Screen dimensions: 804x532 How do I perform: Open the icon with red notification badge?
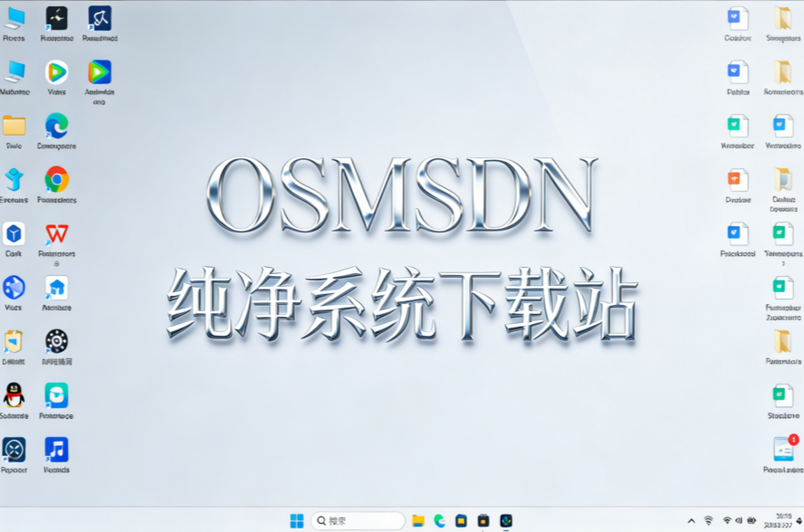[x=784, y=448]
